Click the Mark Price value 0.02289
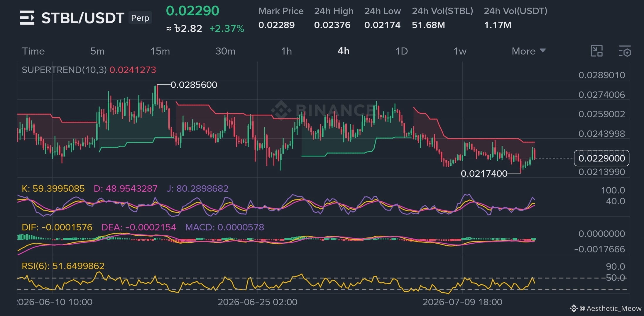The width and height of the screenshot is (644, 316). (x=276, y=25)
